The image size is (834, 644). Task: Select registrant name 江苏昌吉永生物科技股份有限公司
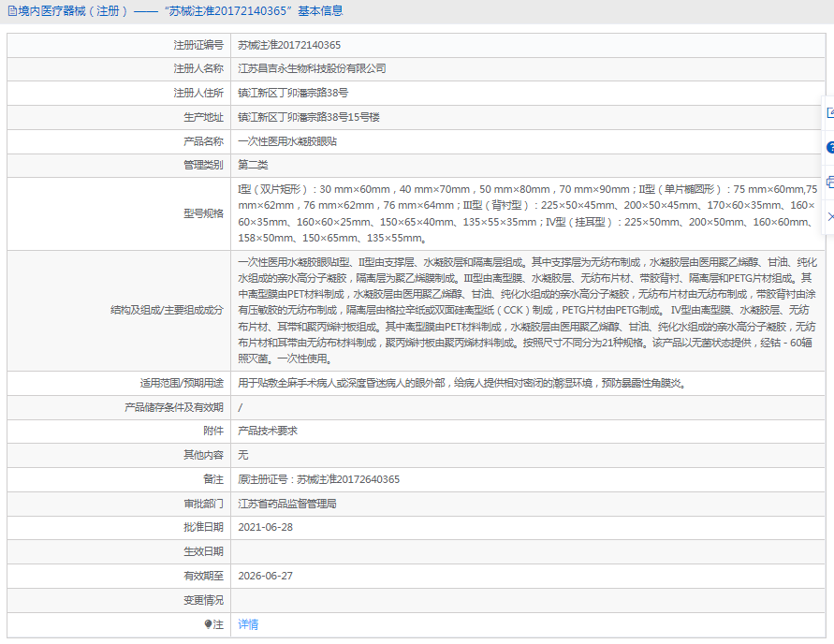coord(312,68)
